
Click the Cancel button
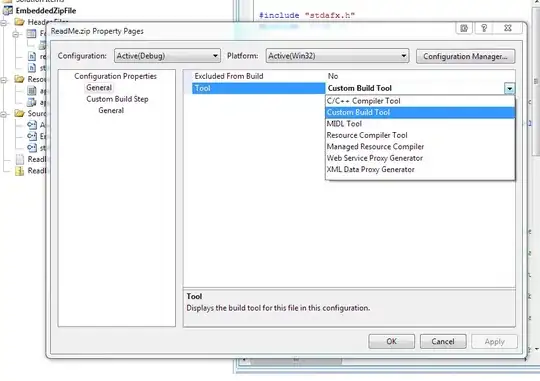(x=443, y=341)
